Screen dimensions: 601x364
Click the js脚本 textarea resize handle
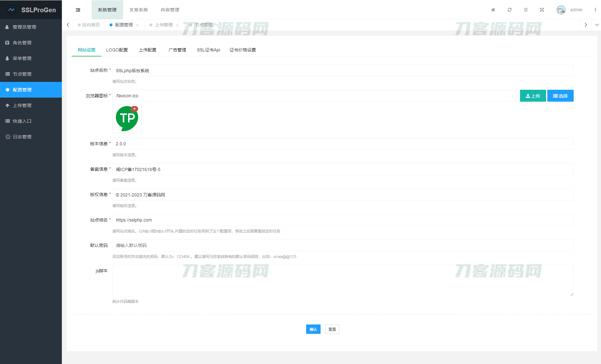coord(572,294)
